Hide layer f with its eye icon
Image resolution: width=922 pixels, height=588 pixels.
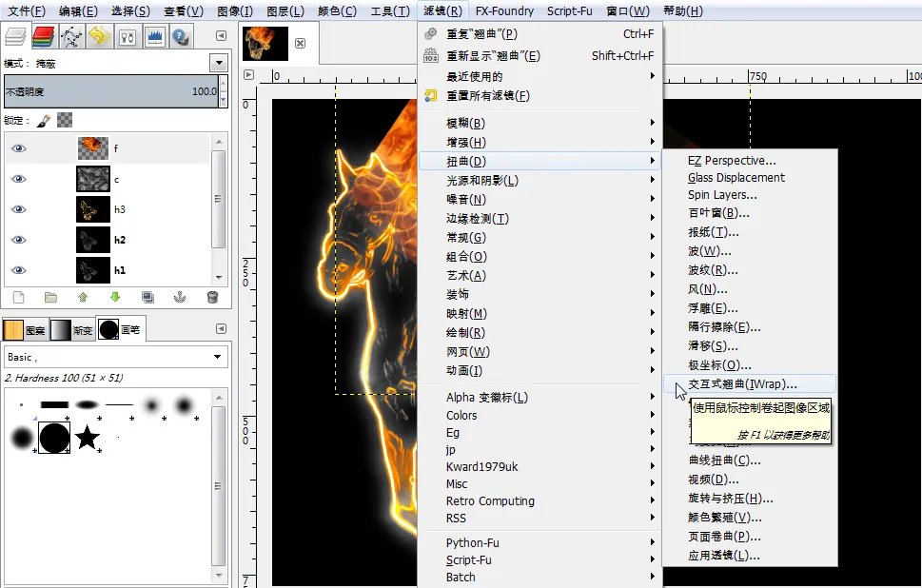(18, 148)
